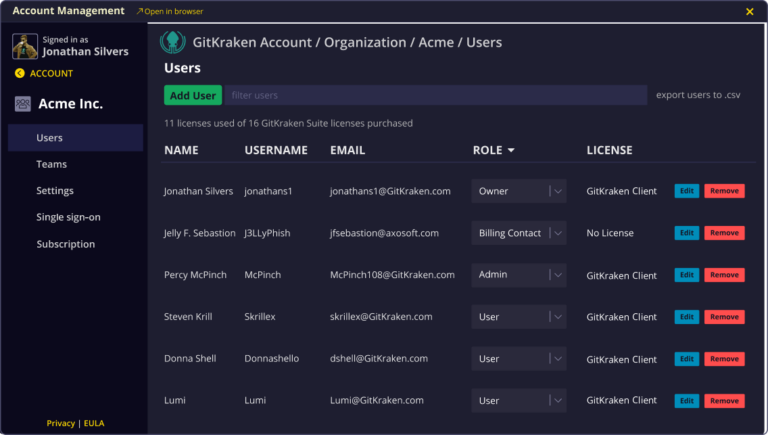Click the GitKraken logo icon
Viewport: 768px width, 435px height.
[173, 42]
